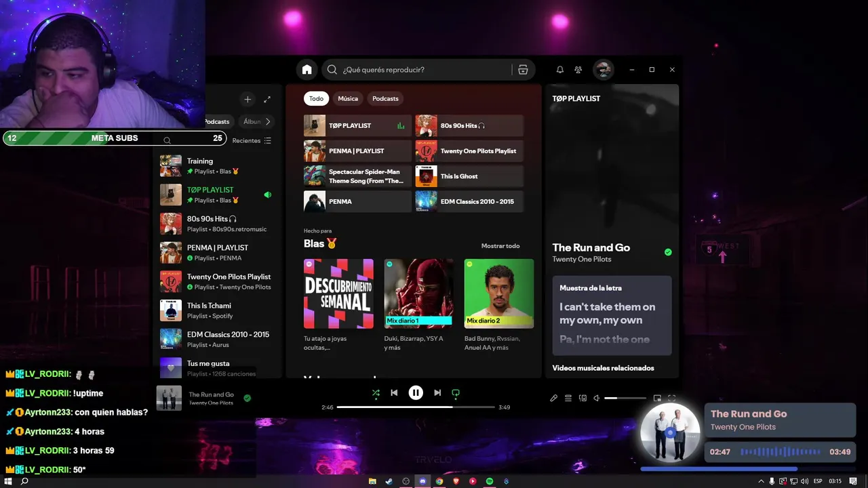Click The Run and Go title in Now Playing
Image resolution: width=868 pixels, height=488 pixels.
[x=591, y=247]
